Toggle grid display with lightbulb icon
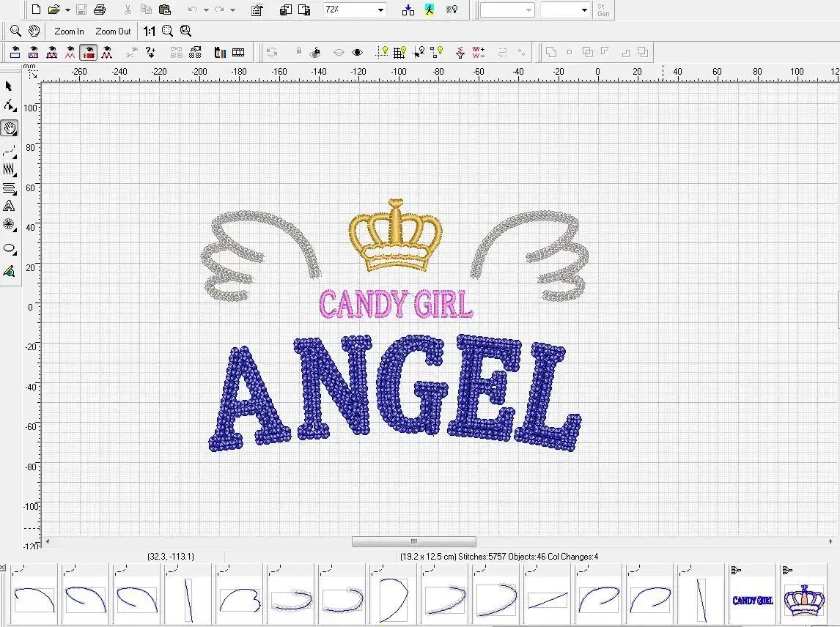 coord(399,52)
